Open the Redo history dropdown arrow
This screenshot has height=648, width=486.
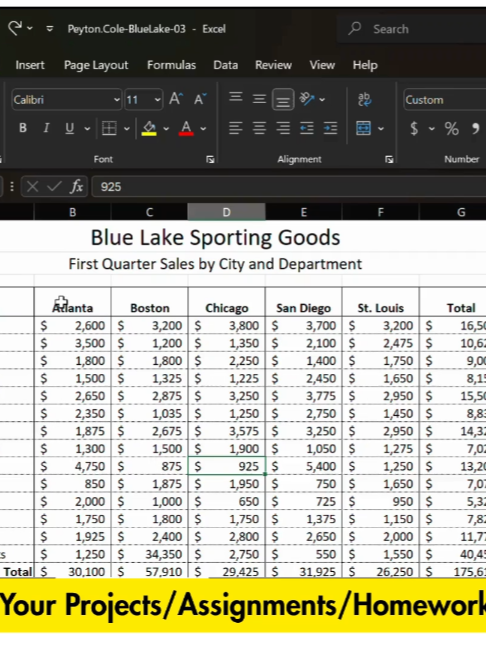coord(30,29)
